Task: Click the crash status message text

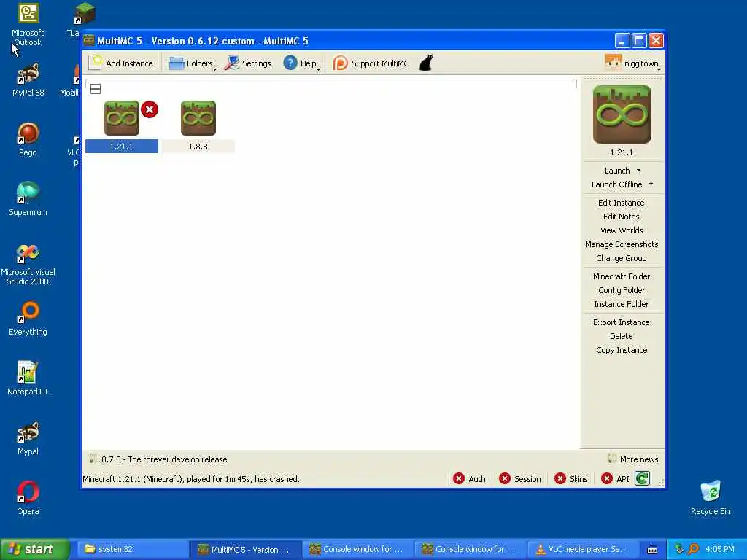Action: tap(191, 479)
